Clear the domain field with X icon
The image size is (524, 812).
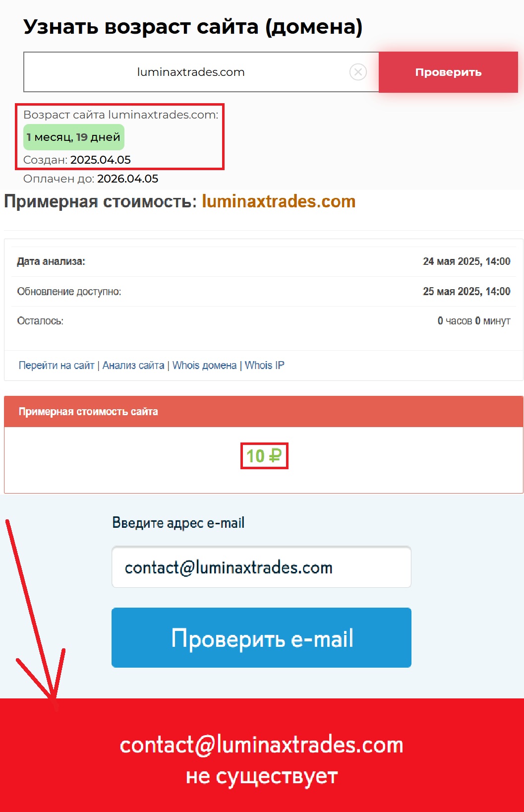[x=358, y=72]
